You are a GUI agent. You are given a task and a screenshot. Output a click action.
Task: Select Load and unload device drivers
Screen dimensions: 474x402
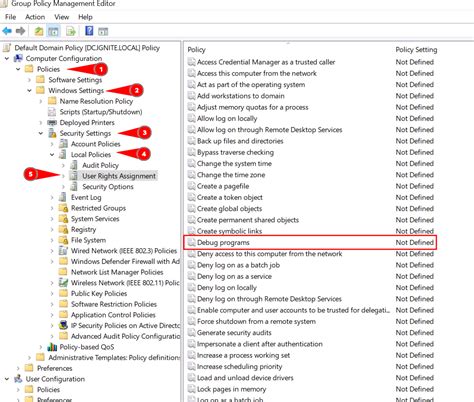tap(245, 378)
